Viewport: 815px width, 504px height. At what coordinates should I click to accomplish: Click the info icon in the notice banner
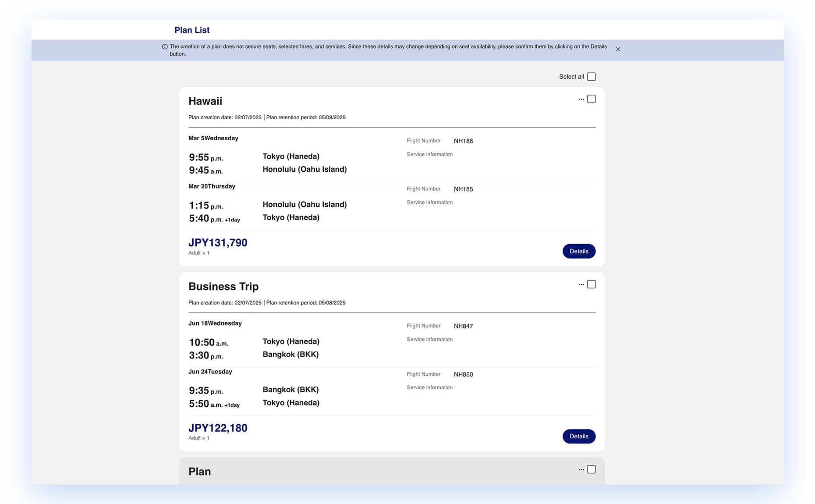pos(165,46)
